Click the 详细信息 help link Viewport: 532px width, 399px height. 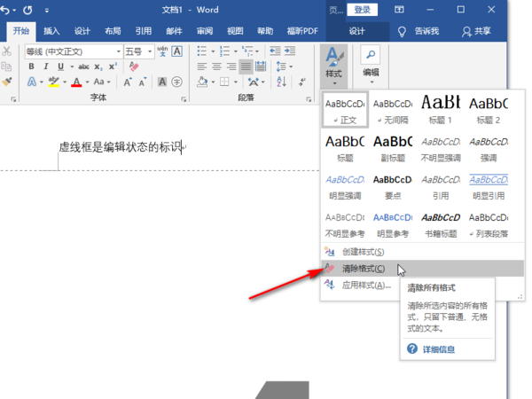click(x=438, y=349)
